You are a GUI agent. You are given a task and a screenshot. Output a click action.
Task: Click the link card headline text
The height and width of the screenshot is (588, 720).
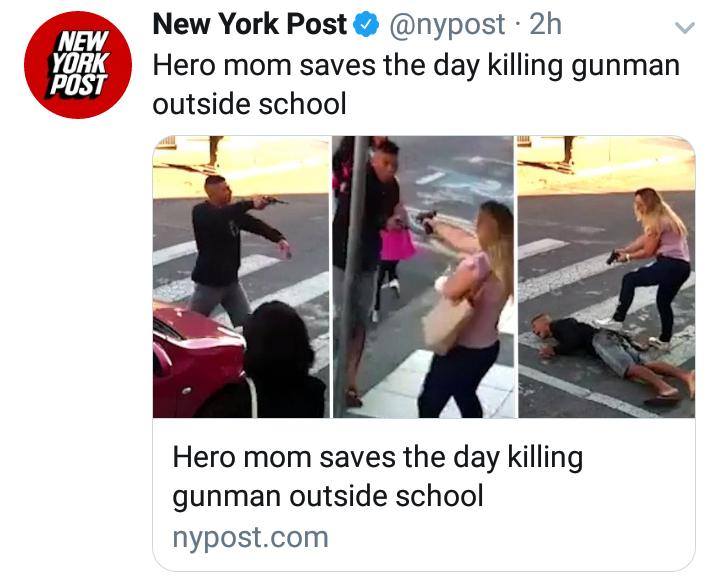point(377,477)
